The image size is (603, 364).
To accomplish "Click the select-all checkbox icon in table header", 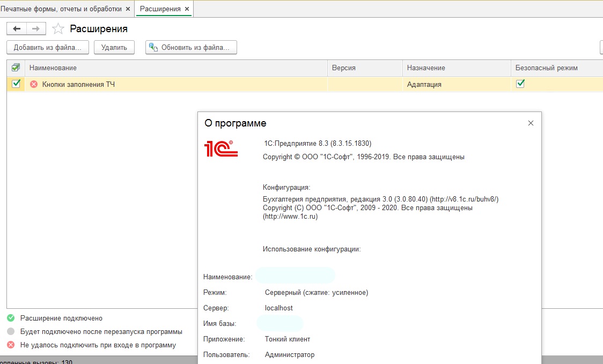I will pyautogui.click(x=16, y=68).
